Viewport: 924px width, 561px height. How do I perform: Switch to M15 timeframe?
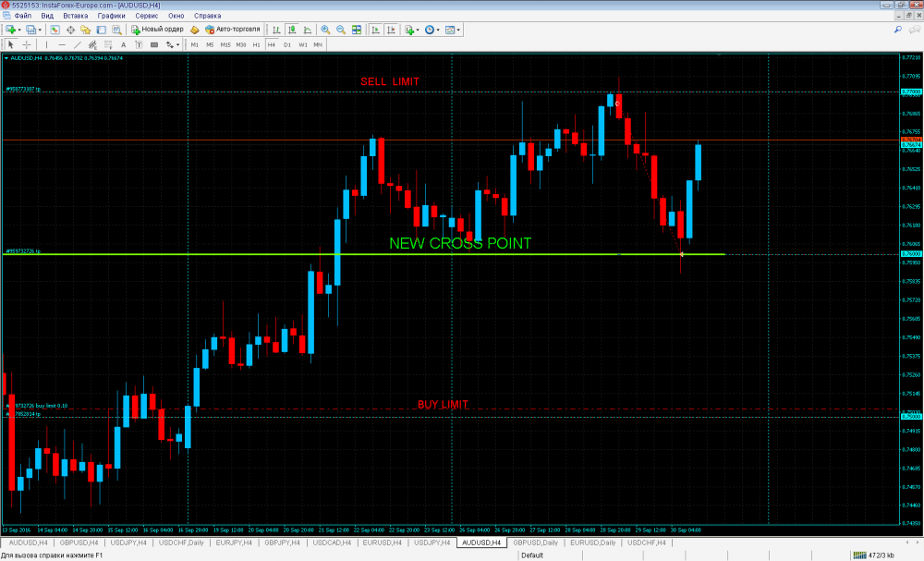pos(225,44)
